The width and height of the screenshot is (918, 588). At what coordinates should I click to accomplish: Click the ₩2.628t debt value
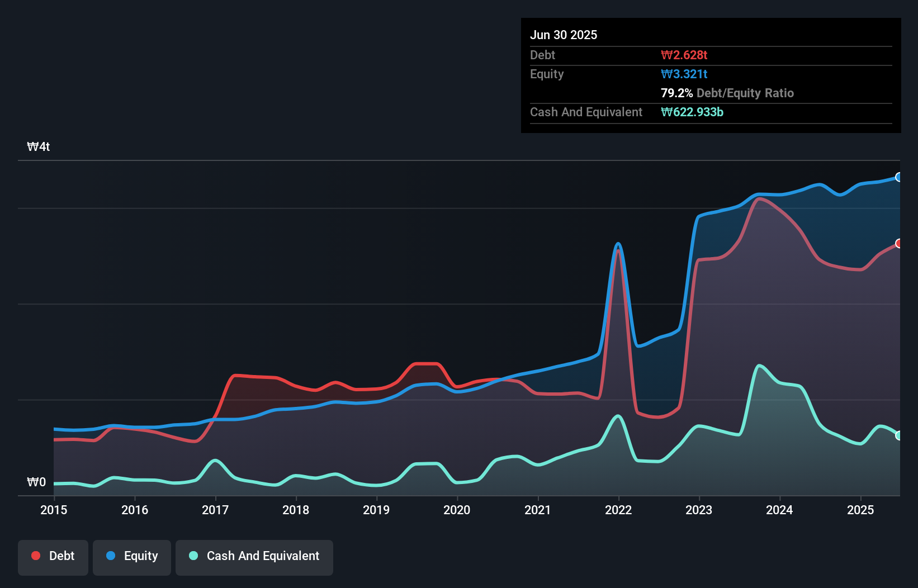[x=684, y=55]
